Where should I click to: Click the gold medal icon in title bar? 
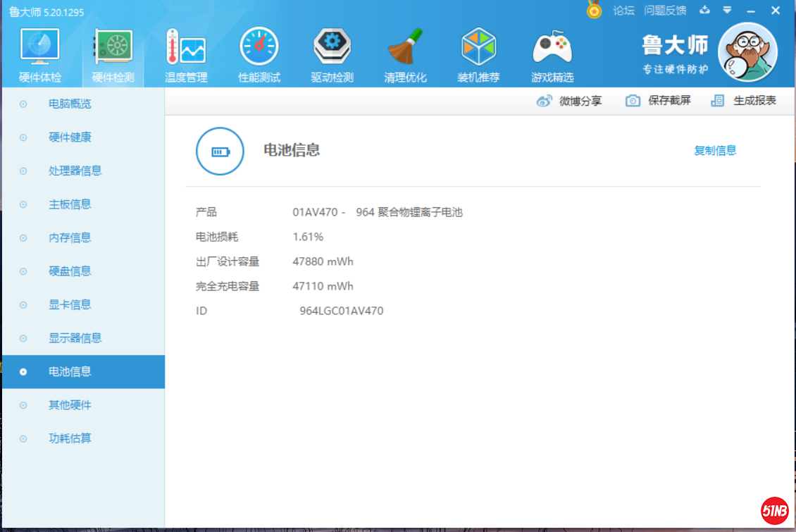pyautogui.click(x=595, y=10)
